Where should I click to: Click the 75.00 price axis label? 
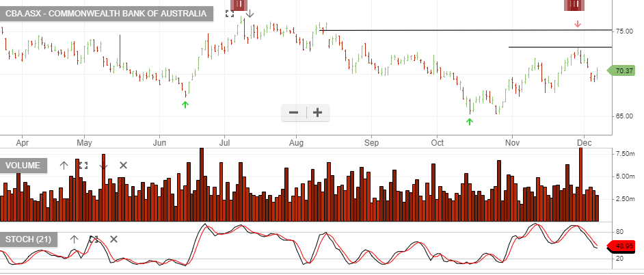click(x=624, y=31)
